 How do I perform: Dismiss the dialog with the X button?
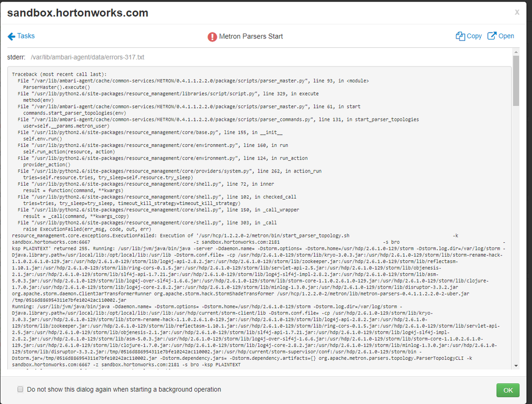pyautogui.click(x=516, y=12)
